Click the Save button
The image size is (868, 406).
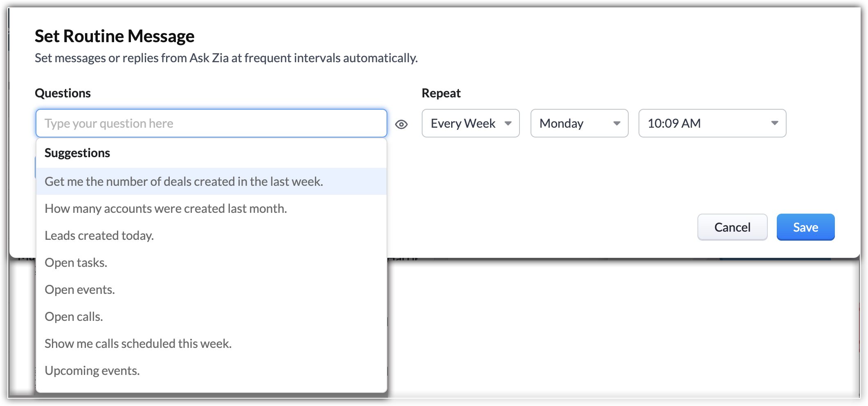[x=805, y=227]
